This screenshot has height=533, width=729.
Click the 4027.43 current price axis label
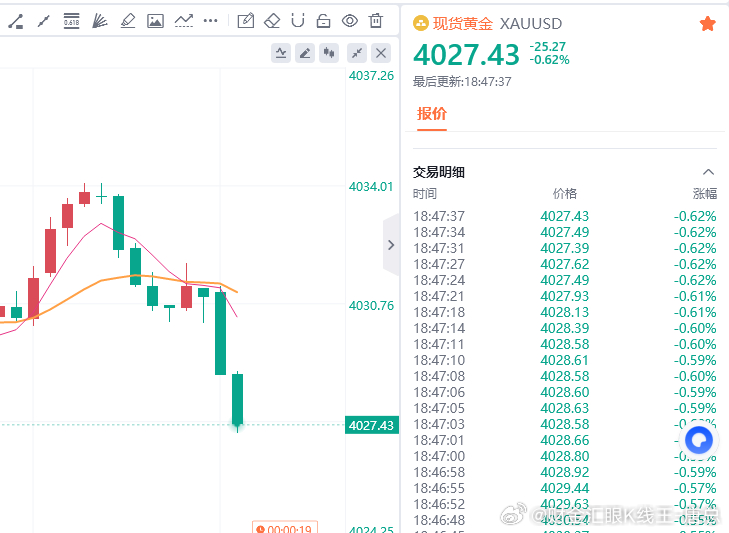coord(371,425)
